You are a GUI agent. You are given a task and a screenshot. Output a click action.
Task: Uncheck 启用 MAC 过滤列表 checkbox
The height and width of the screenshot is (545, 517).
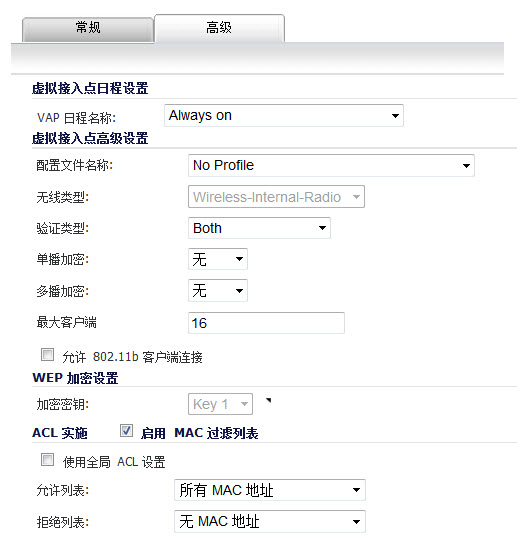[x=126, y=431]
